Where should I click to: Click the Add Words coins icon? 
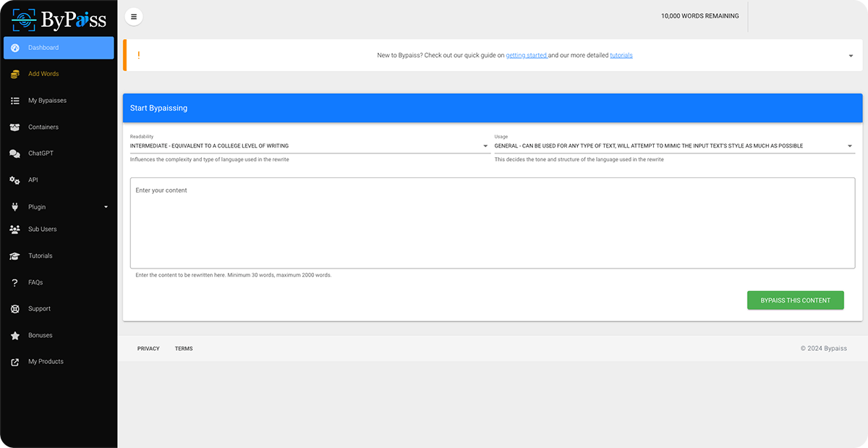(x=14, y=74)
